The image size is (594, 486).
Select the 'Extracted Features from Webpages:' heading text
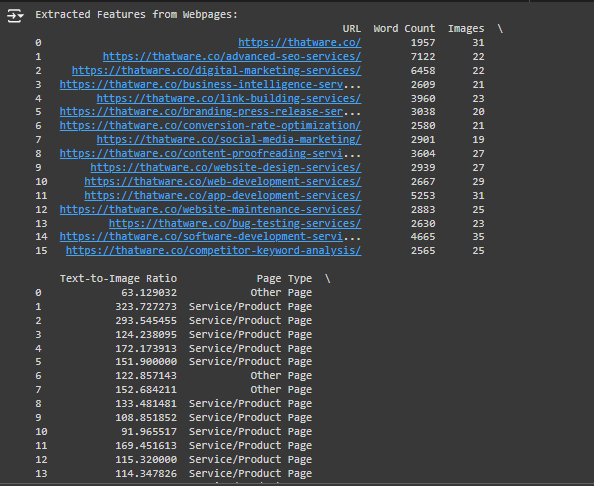pos(136,15)
